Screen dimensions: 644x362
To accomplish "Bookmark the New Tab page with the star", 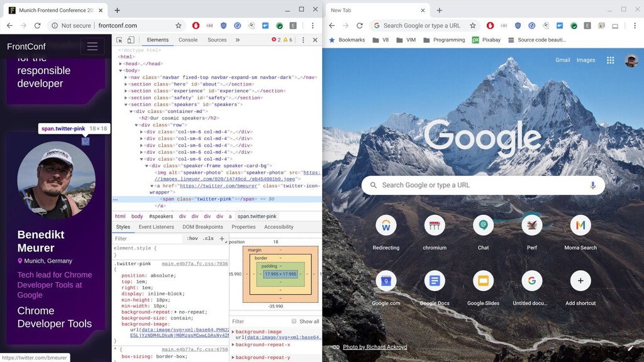I will pos(473,25).
